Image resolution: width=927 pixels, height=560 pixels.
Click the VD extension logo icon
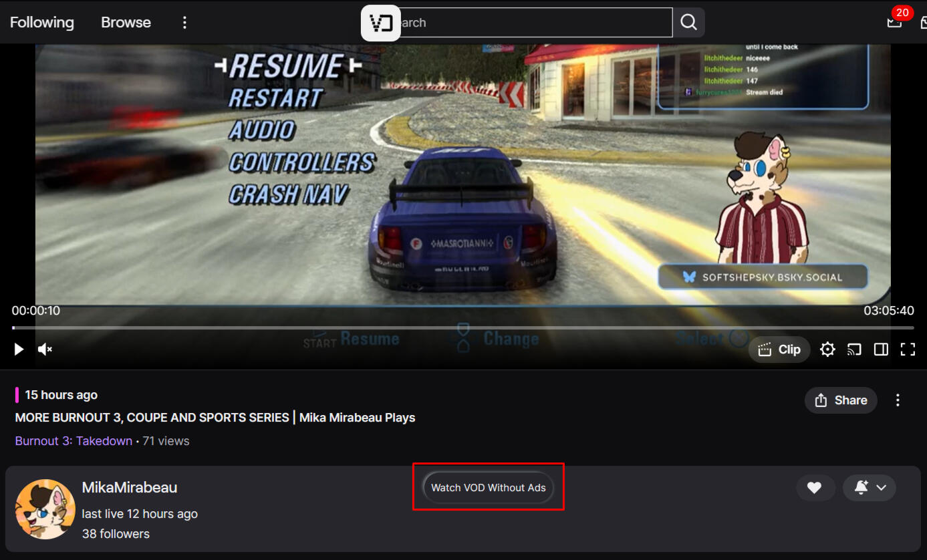click(x=381, y=23)
